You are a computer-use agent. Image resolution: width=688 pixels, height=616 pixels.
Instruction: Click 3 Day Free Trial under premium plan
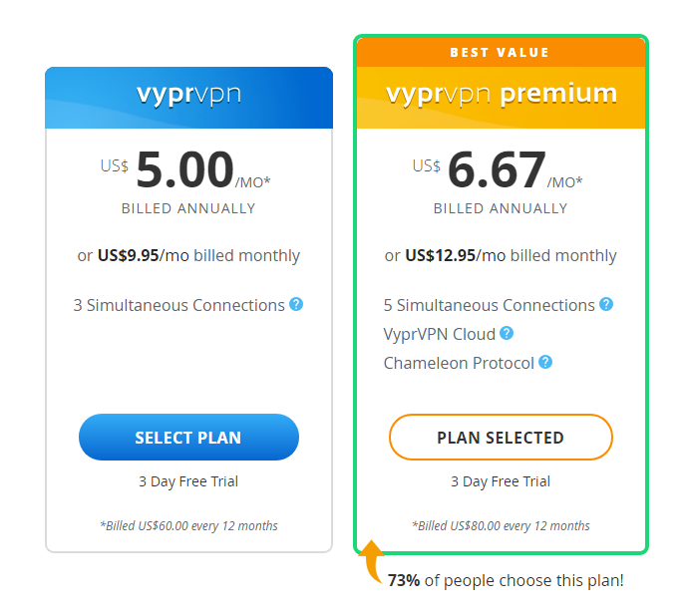point(501,481)
